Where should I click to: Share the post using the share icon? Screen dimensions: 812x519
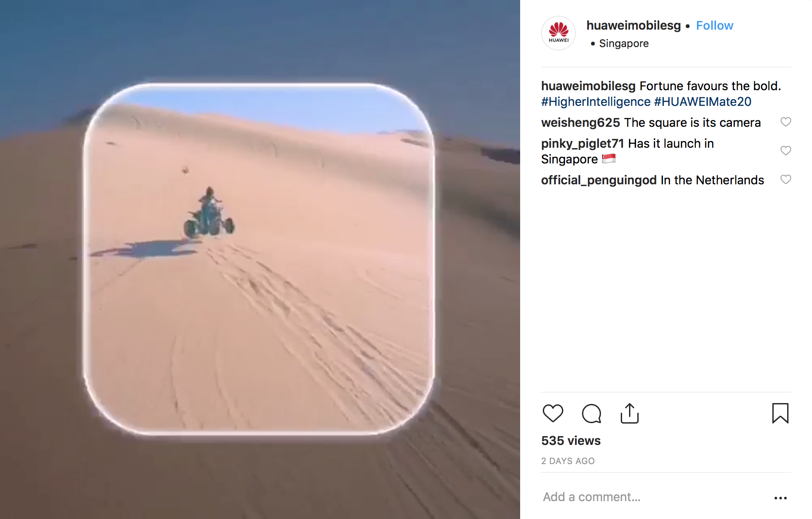coord(629,413)
